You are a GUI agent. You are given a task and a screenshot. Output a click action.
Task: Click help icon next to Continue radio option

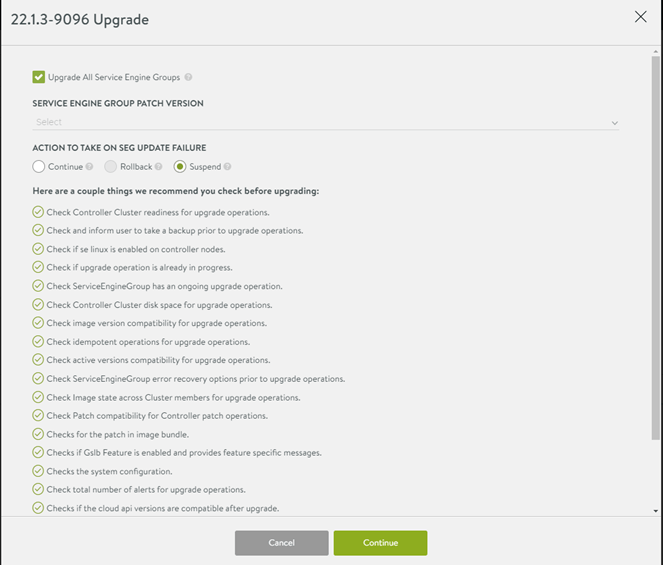89,167
